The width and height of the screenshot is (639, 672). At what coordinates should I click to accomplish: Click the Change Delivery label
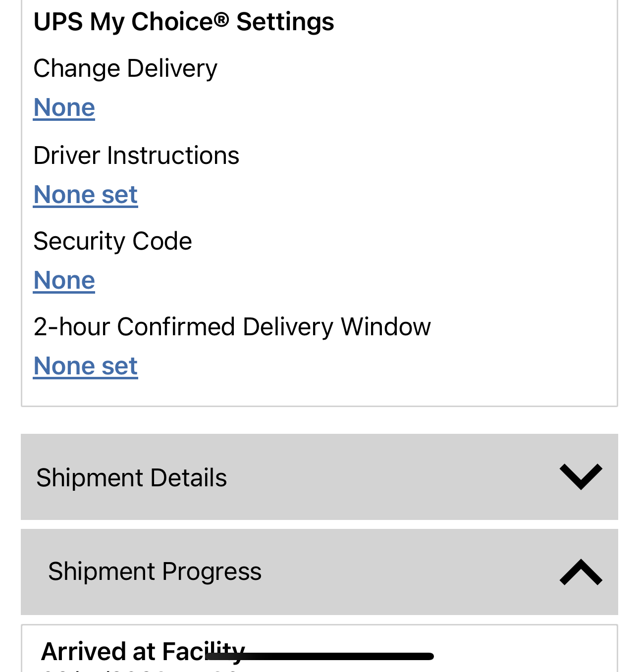125,68
